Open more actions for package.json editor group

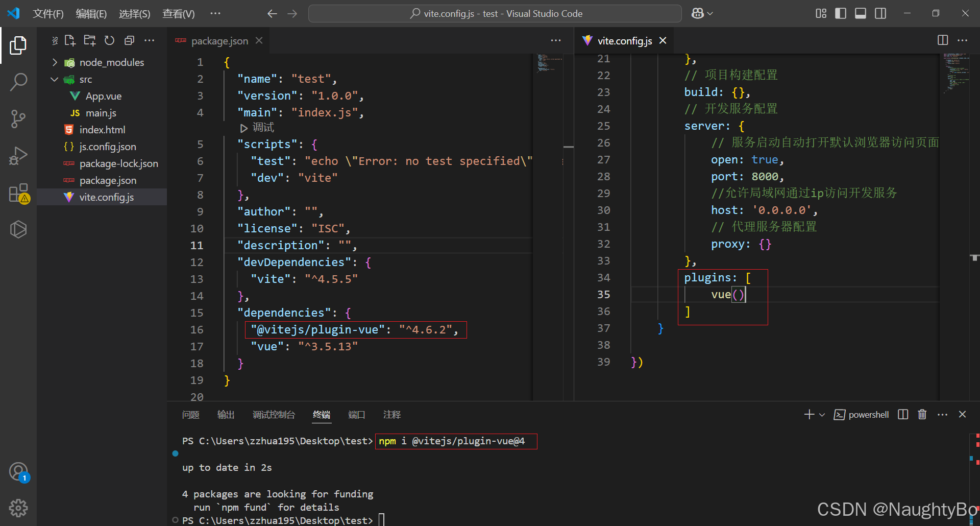556,40
